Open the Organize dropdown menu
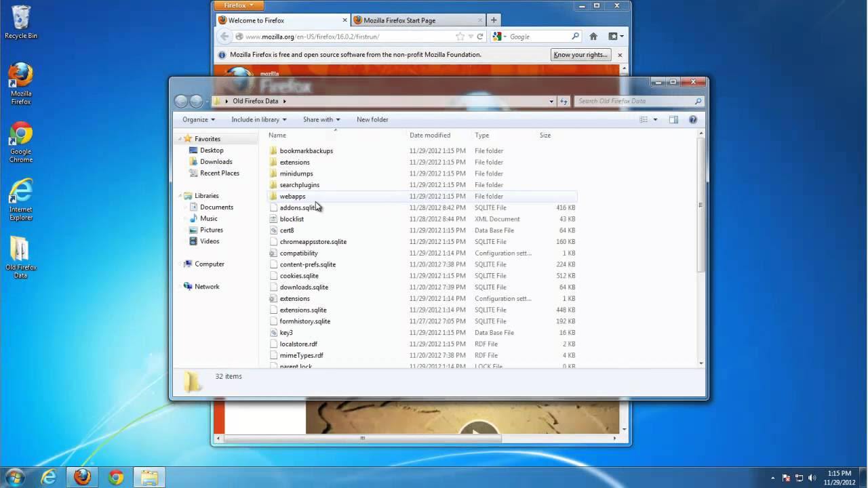The image size is (868, 488). coord(199,119)
